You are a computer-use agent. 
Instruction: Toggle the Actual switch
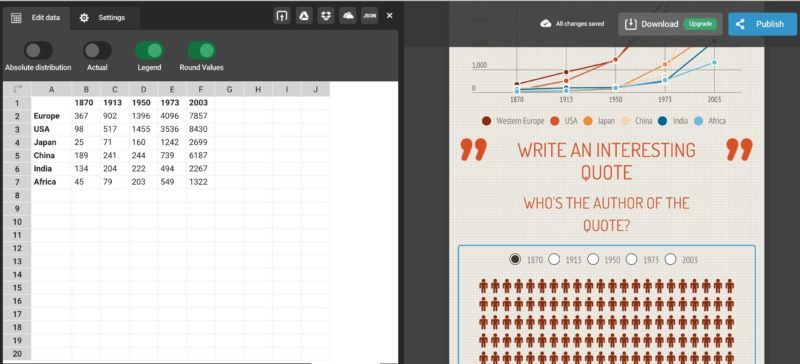coord(97,51)
